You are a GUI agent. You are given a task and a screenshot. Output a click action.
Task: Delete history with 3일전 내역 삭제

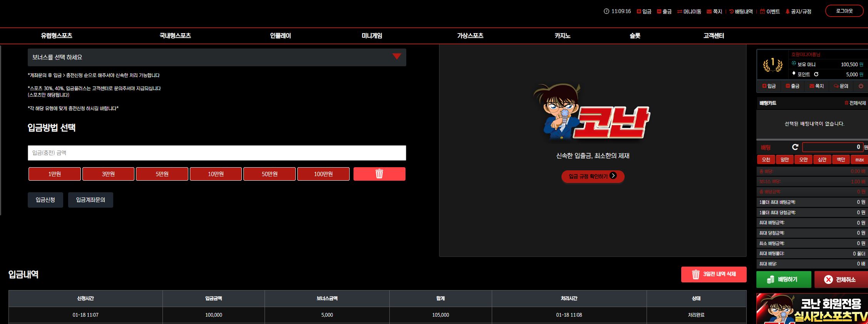714,274
